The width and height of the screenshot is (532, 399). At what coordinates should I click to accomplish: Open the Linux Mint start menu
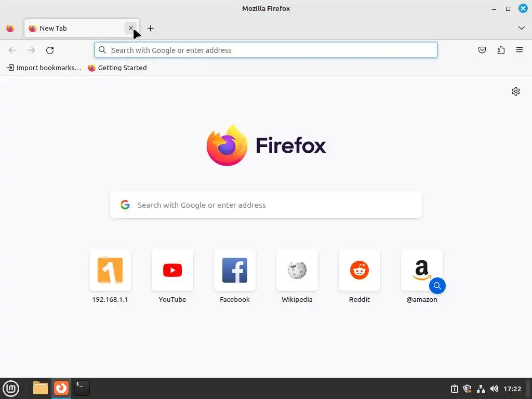click(11, 389)
